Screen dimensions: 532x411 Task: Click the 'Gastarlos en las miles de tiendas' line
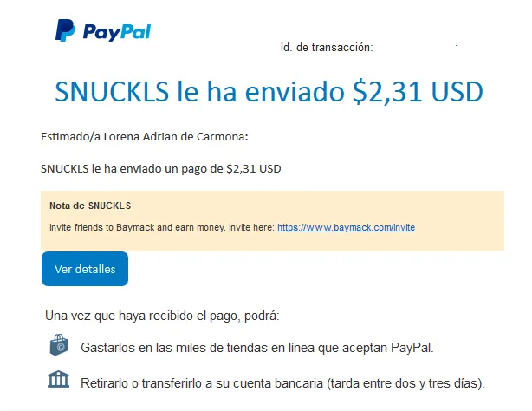[x=257, y=348]
